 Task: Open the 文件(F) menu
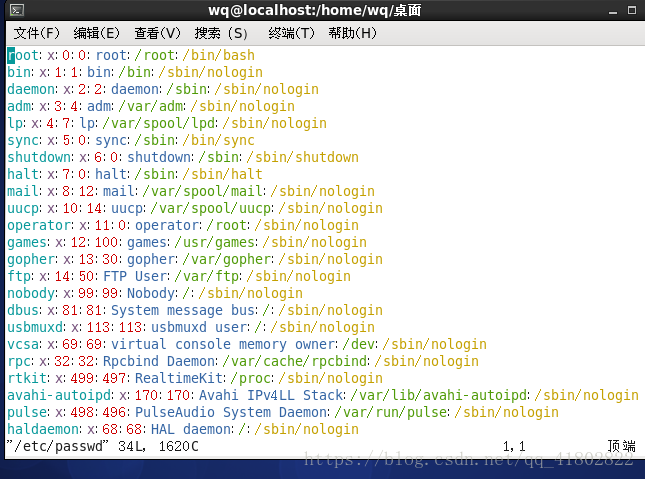click(37, 33)
